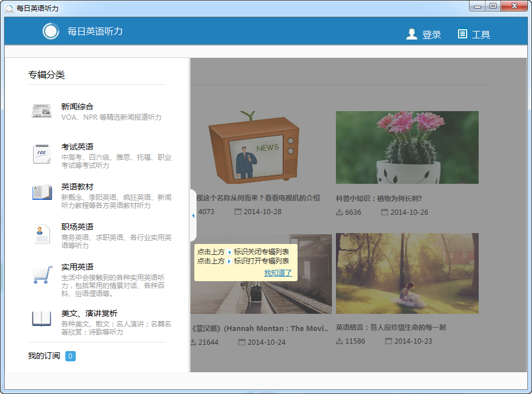Viewport: 532px width, 394px height.
Task: Dismiss the tooltip by clicking 我知道了
Action: click(279, 273)
